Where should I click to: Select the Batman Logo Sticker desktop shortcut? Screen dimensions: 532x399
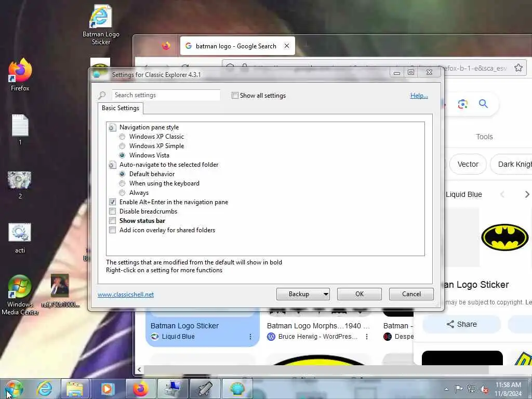coord(101,25)
